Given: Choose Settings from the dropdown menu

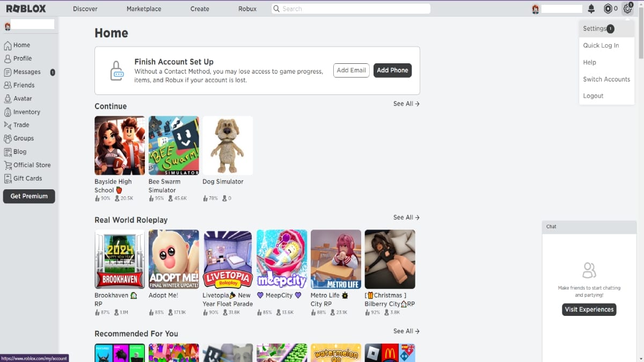Looking at the screenshot, I should tap(595, 29).
